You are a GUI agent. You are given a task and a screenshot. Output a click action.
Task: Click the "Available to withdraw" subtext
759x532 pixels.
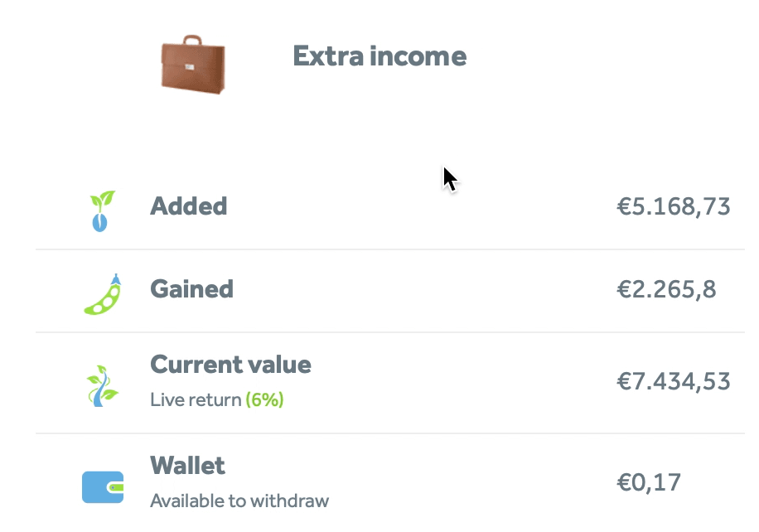[239, 501]
